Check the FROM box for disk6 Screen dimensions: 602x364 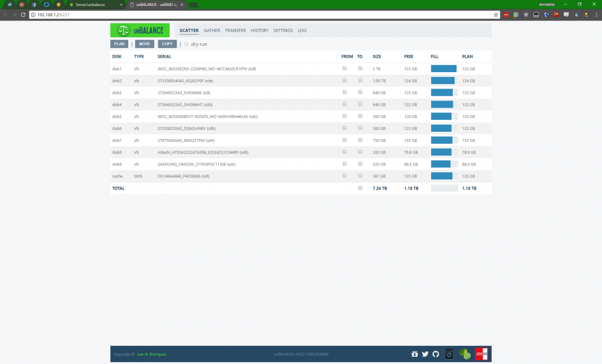344,128
